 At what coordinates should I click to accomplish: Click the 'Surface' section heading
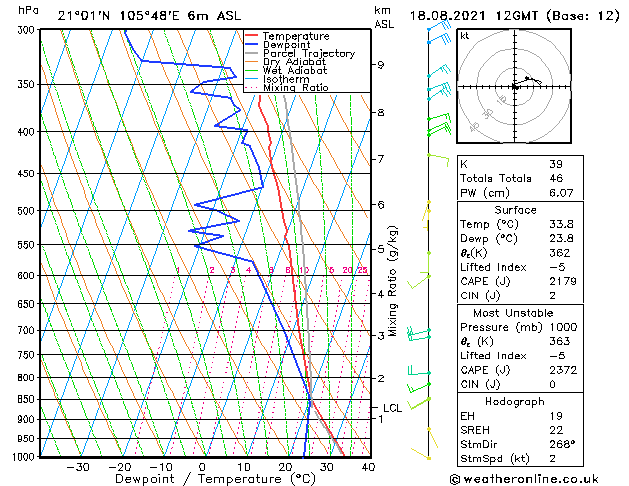pos(515,210)
